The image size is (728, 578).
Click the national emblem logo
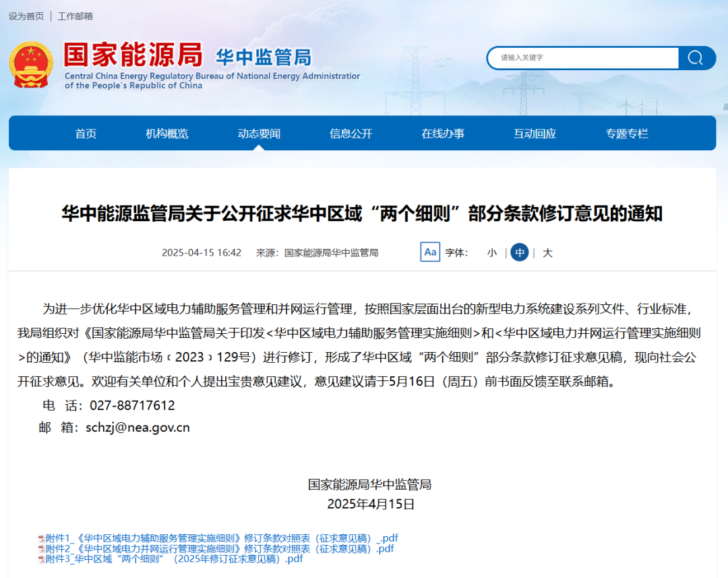pyautogui.click(x=31, y=65)
